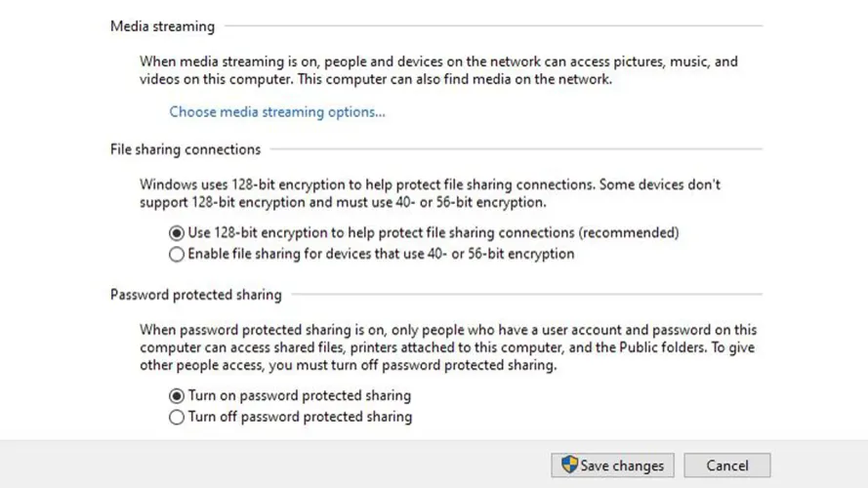Click the Media streaming section heading
Screen dimensions: 868x488
(x=162, y=25)
